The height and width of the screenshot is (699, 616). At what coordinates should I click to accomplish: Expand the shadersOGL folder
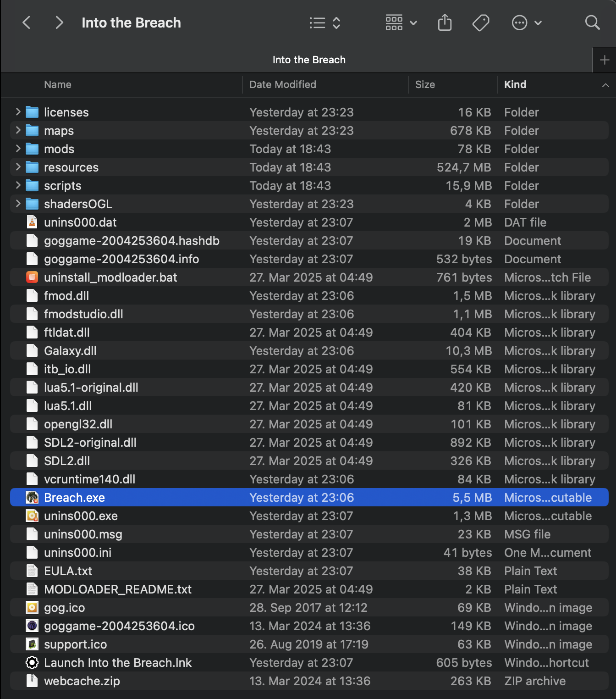pos(18,204)
